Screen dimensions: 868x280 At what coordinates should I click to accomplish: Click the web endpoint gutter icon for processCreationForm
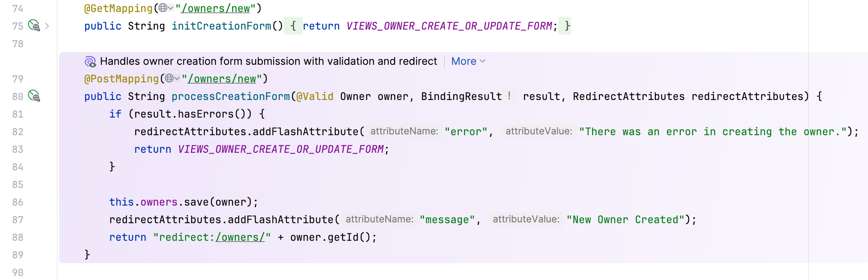(x=34, y=96)
